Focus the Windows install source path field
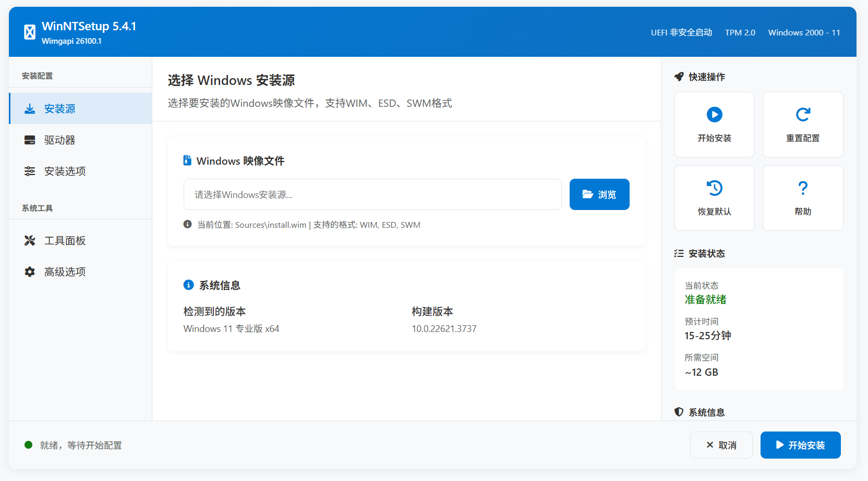The width and height of the screenshot is (868, 481). pos(372,194)
